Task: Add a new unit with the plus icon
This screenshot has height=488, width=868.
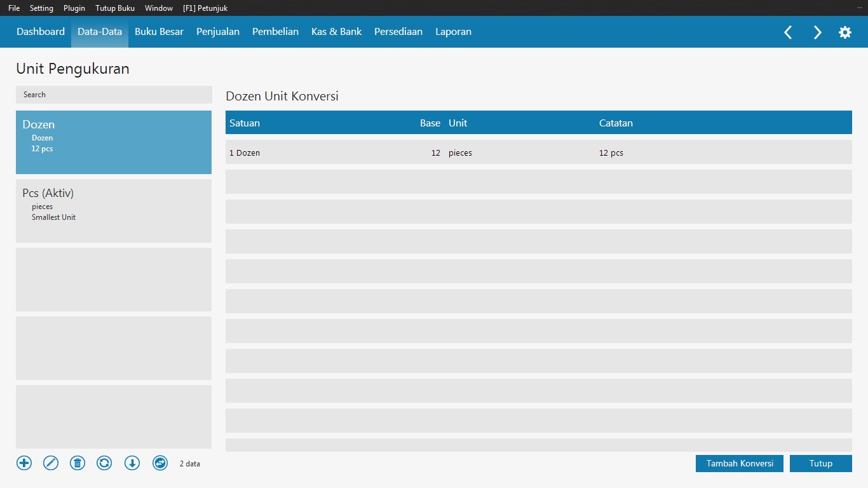Action: pyautogui.click(x=24, y=463)
